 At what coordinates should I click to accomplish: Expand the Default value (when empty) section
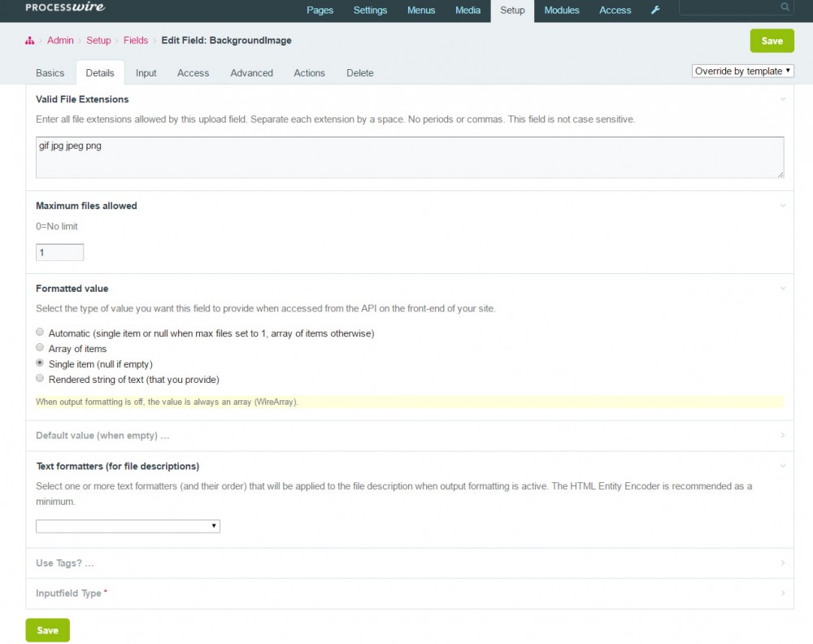tap(783, 436)
